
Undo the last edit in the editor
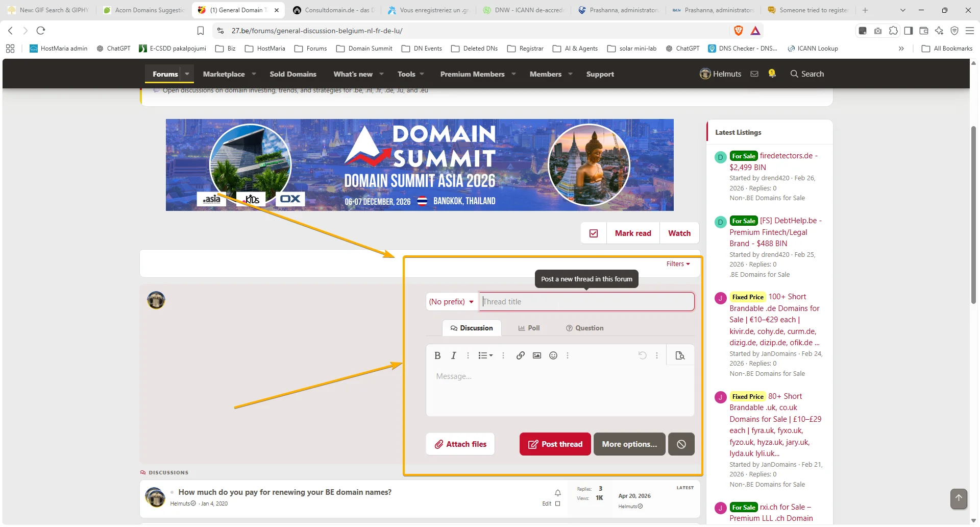[x=643, y=355]
